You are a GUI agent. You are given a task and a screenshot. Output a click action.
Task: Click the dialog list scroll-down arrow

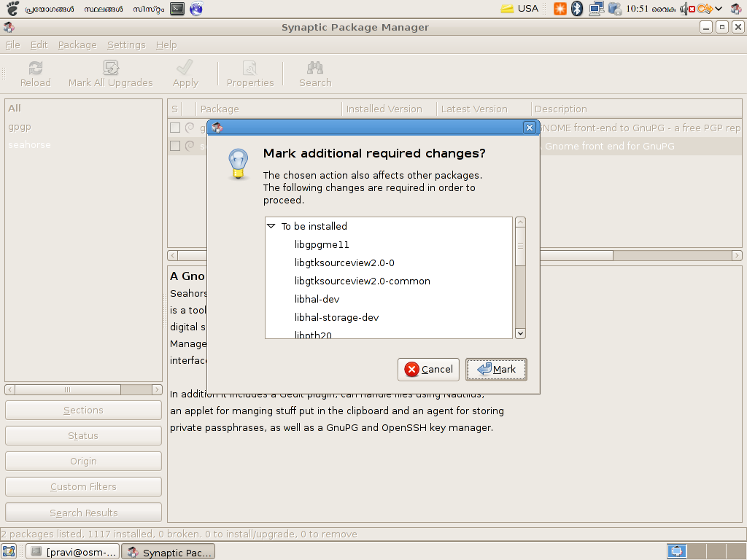click(520, 333)
